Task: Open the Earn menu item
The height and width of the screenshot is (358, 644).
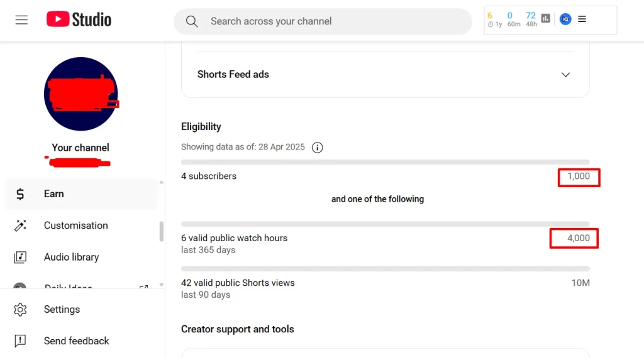Action: [81, 194]
